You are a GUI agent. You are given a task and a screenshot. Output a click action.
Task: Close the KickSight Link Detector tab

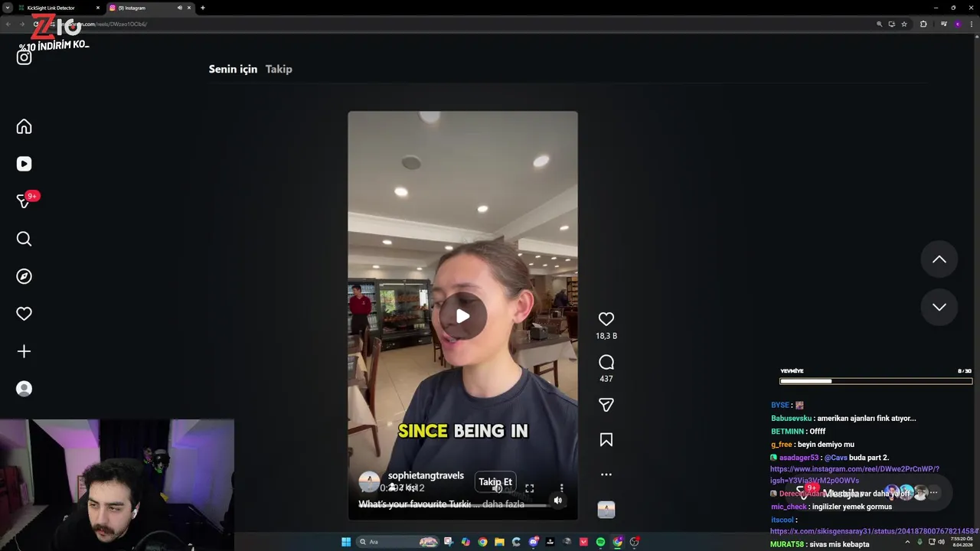click(97, 8)
